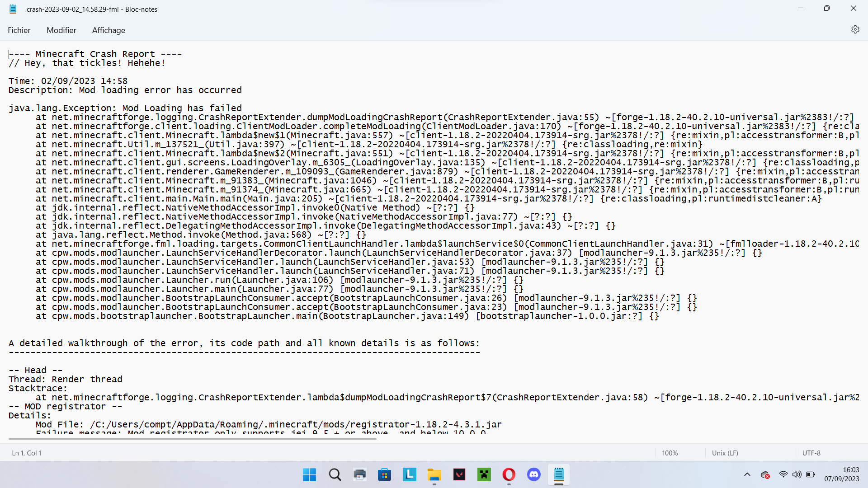Image resolution: width=868 pixels, height=488 pixels.
Task: Click the NativeMethodAccessorImpl.invoke0 line
Action: point(255,208)
